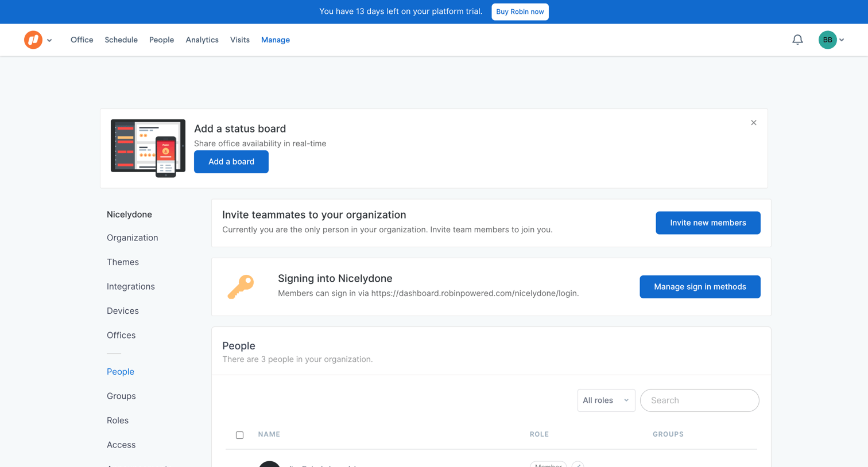Open the notifications bell

(x=797, y=40)
